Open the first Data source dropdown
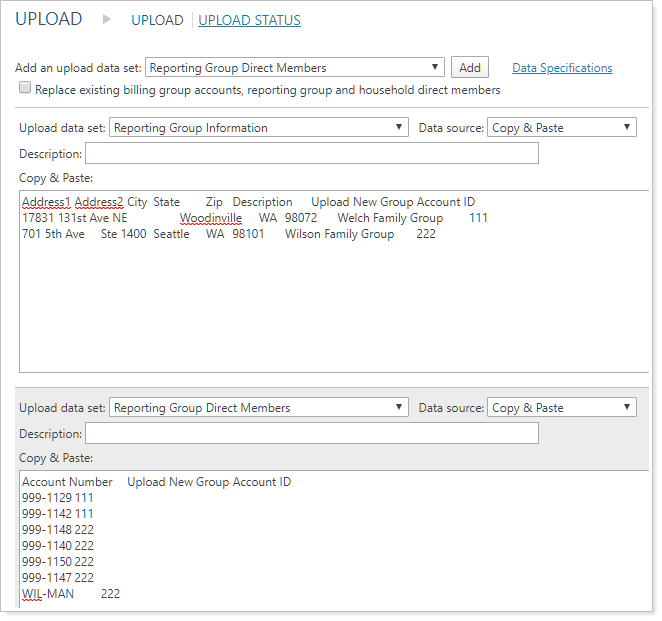 [561, 128]
